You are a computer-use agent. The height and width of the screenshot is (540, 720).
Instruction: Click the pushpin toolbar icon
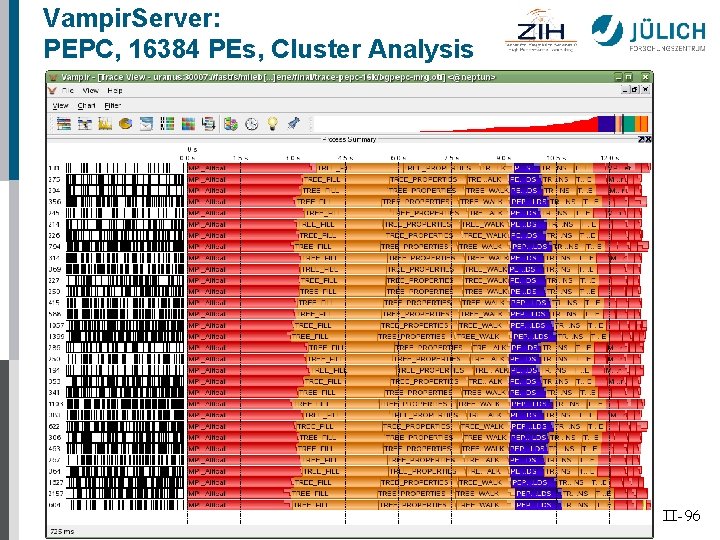293,124
